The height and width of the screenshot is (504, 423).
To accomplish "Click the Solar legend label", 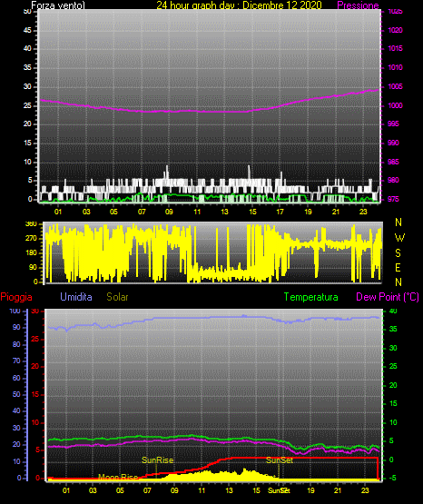I will [118, 297].
